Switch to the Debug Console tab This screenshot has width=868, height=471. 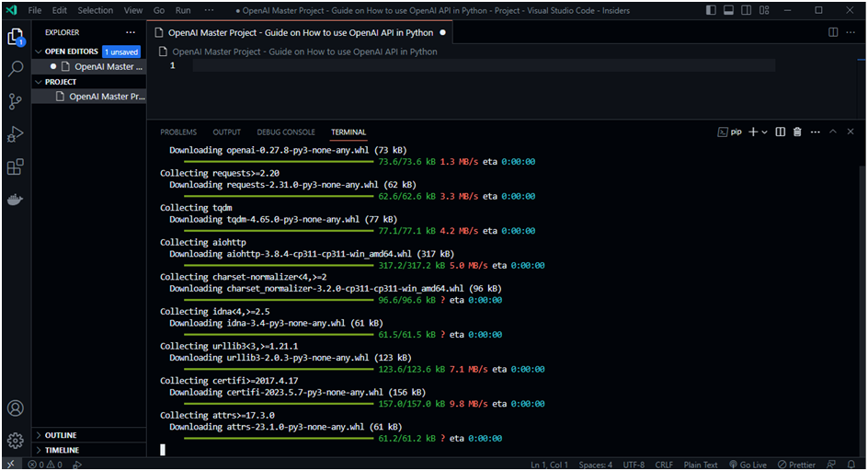[x=286, y=132]
